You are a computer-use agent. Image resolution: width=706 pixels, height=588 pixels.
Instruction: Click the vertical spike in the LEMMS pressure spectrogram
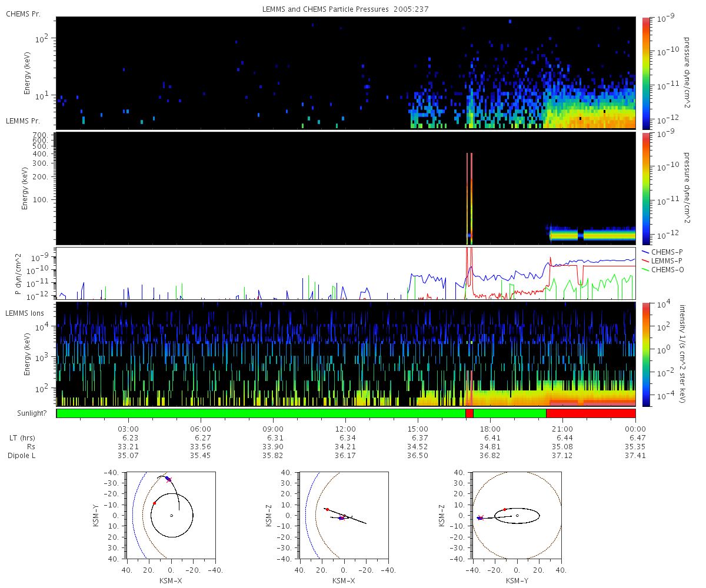click(x=469, y=194)
